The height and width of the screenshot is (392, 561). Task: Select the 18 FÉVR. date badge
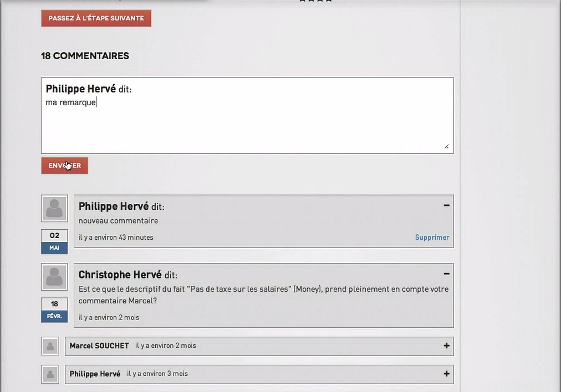tap(54, 310)
